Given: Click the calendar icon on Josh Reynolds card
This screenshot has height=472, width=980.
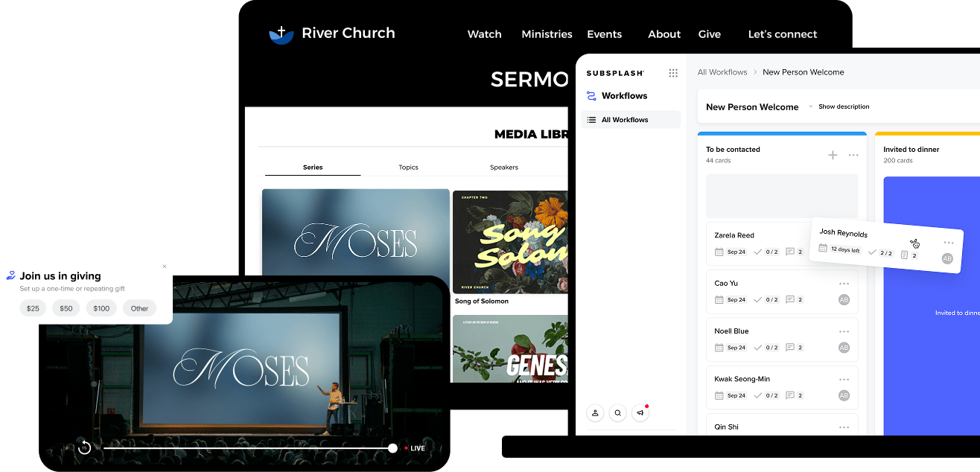Looking at the screenshot, I should 823,248.
